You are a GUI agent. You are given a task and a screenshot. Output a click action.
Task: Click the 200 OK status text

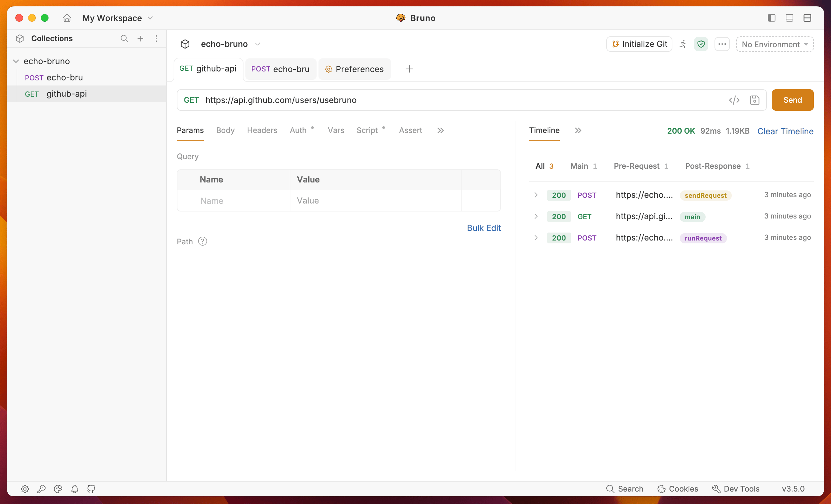point(681,131)
